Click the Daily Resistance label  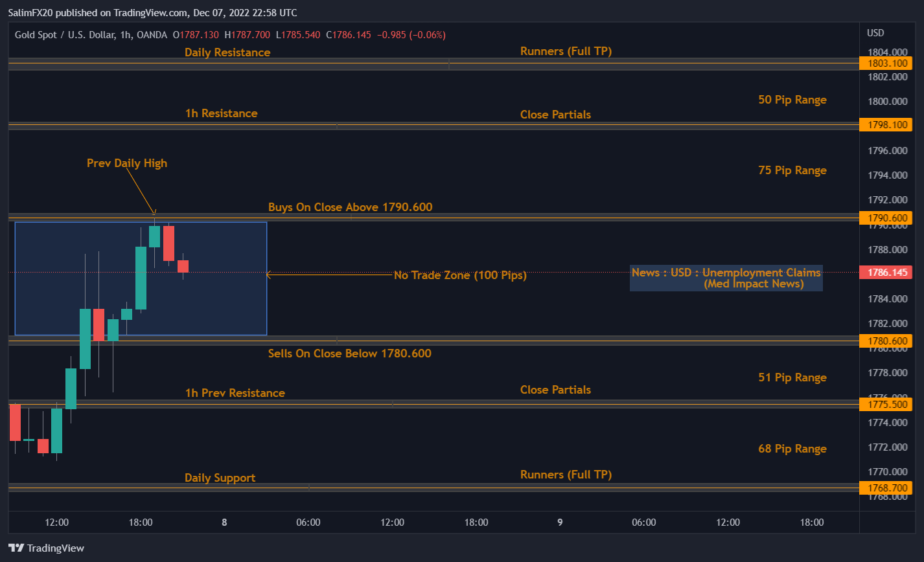pos(227,52)
